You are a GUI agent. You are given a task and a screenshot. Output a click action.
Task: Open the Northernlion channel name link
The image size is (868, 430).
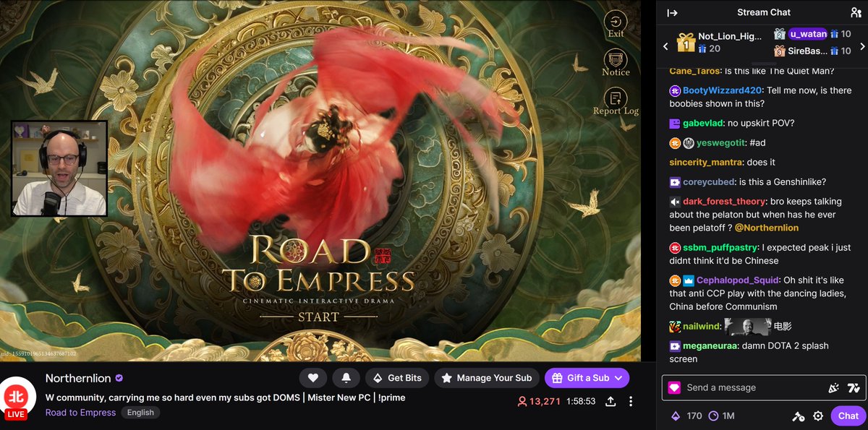[x=79, y=379]
